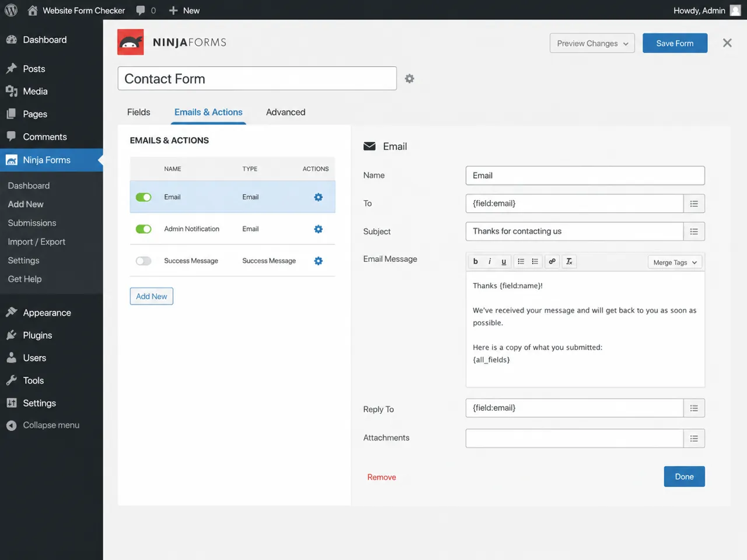The height and width of the screenshot is (560, 747).
Task: Click the Contact Form title field
Action: point(257,79)
